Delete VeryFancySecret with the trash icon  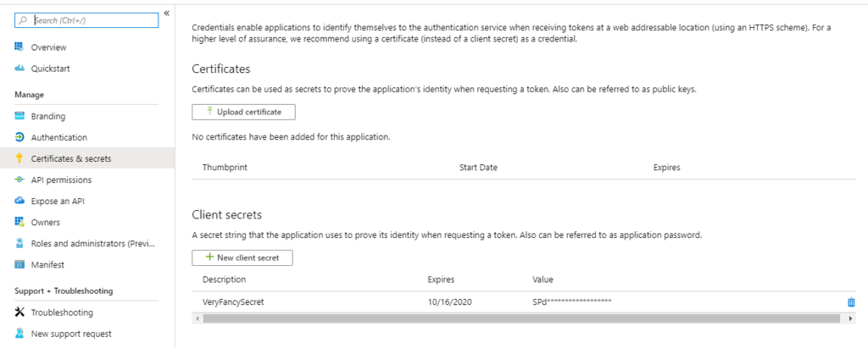[851, 302]
